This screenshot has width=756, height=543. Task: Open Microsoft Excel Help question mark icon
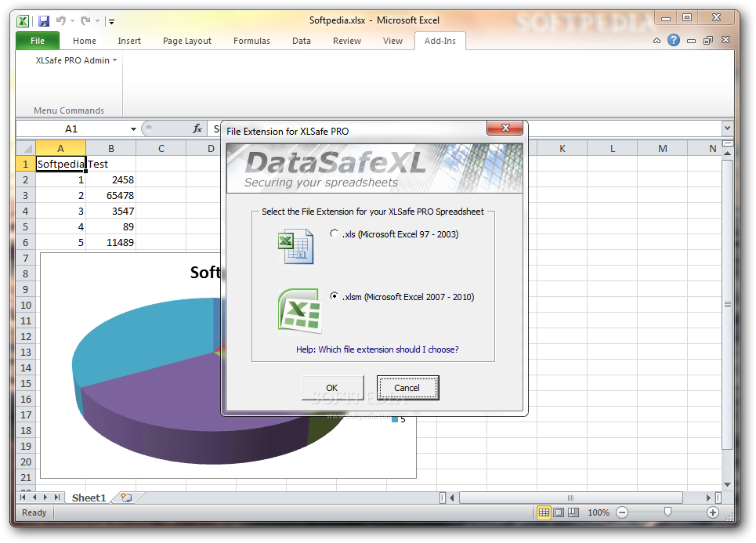[x=674, y=40]
